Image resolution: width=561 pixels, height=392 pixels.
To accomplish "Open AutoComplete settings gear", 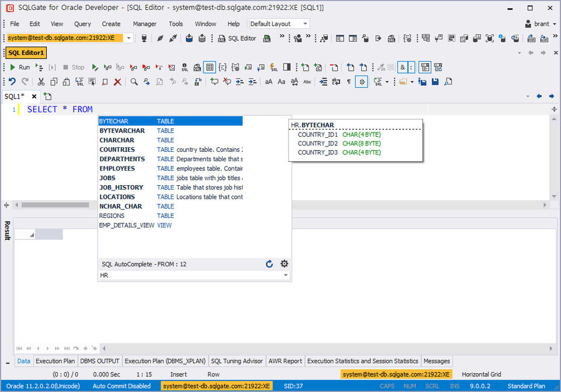I will (284, 264).
